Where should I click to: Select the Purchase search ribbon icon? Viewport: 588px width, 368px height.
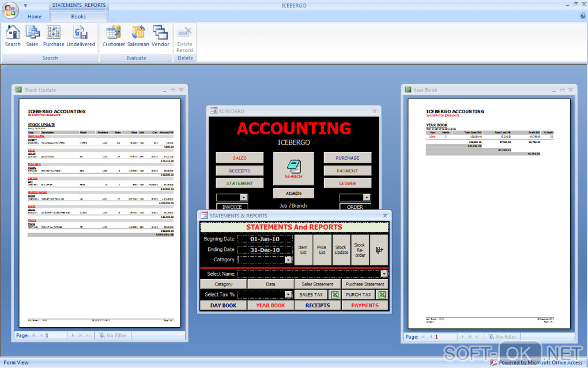tap(54, 36)
